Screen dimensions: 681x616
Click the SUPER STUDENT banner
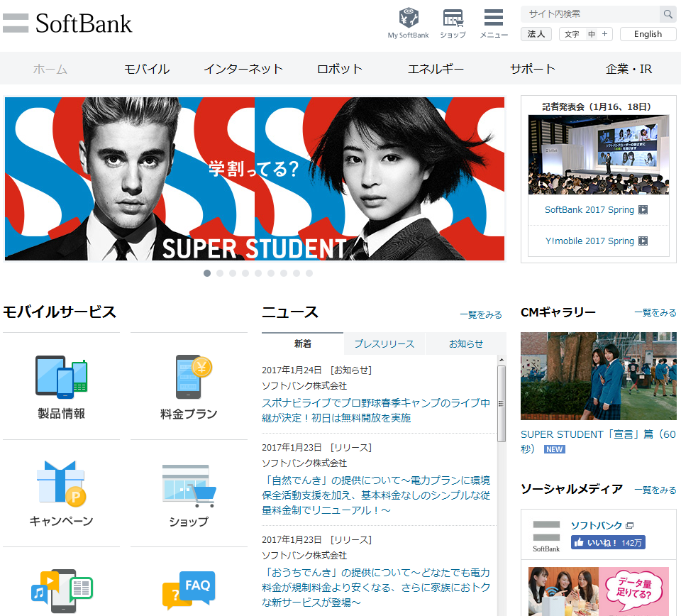pos(255,179)
